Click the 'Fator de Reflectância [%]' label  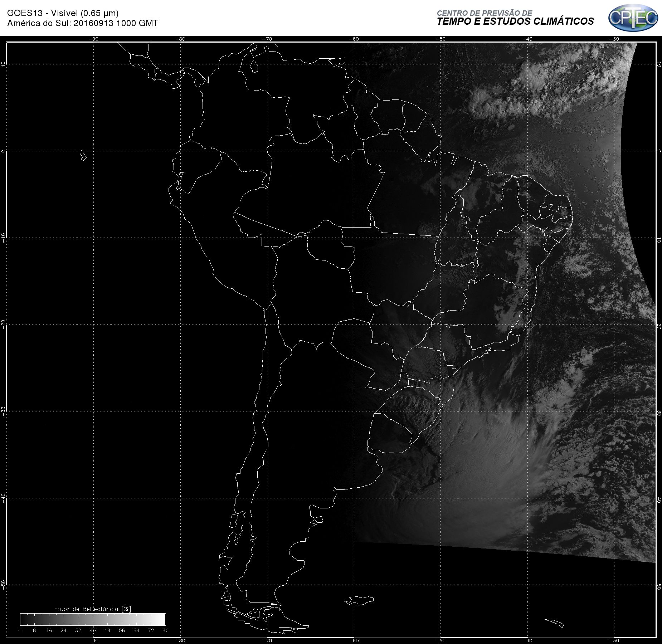pyautogui.click(x=93, y=609)
